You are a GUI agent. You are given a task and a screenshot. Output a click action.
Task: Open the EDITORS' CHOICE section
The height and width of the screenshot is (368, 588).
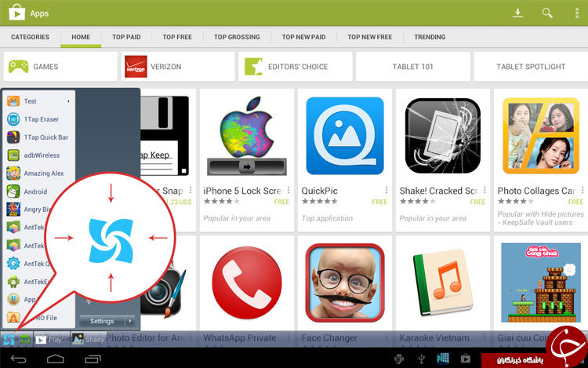coord(295,67)
